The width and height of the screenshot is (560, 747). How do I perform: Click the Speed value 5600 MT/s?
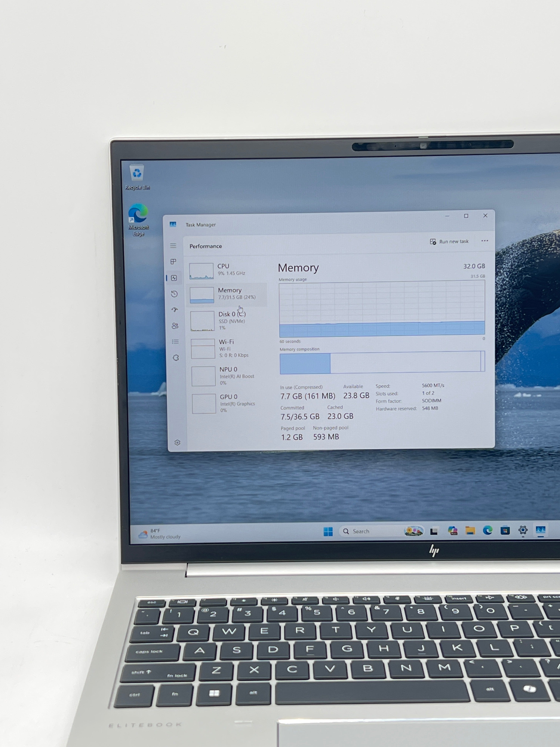433,385
